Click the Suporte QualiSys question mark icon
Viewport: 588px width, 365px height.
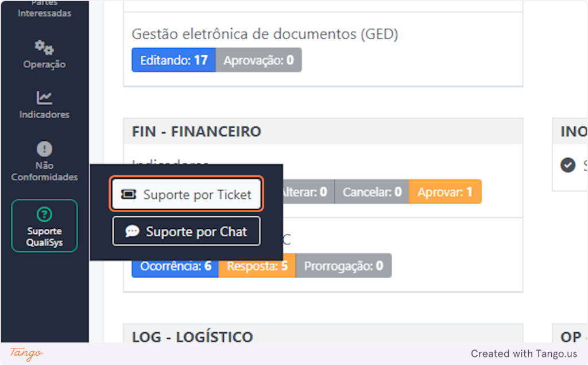pyautogui.click(x=44, y=214)
